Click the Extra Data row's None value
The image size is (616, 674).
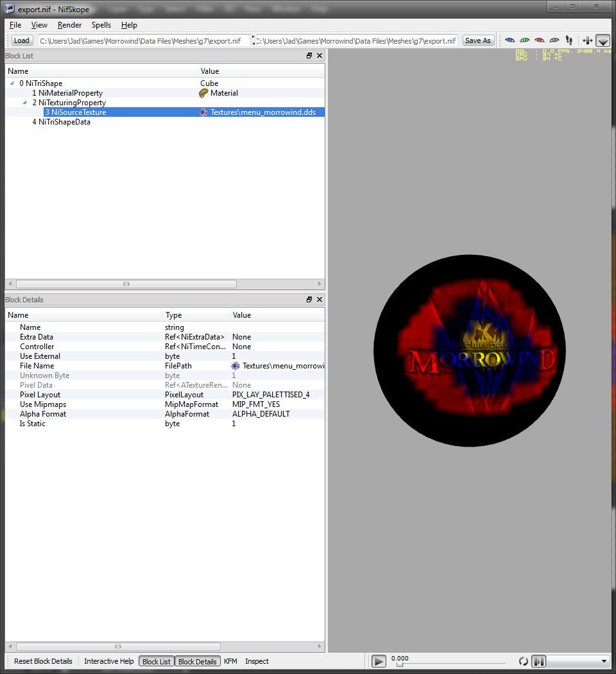point(242,337)
